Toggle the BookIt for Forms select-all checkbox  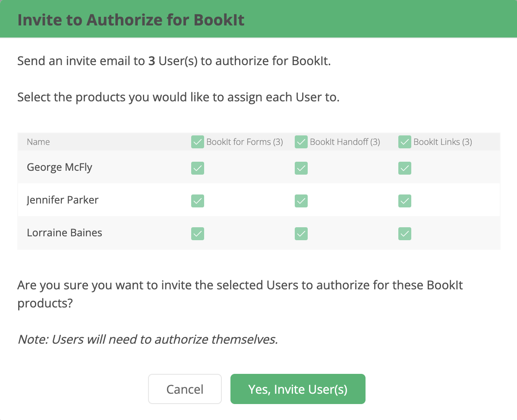coord(198,142)
